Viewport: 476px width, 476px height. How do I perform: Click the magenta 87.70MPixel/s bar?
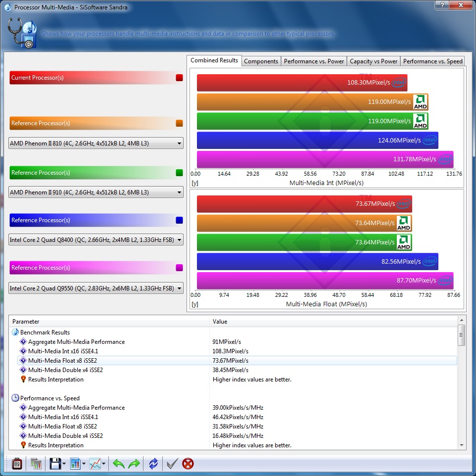[x=325, y=281]
